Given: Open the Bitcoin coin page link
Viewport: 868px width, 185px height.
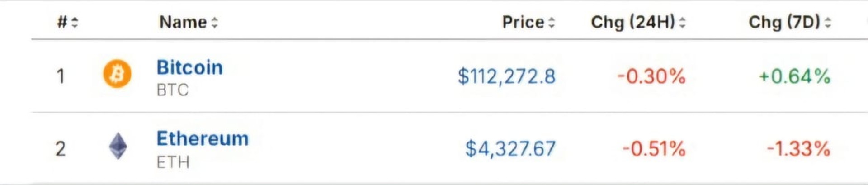Looking at the screenshot, I should point(189,68).
